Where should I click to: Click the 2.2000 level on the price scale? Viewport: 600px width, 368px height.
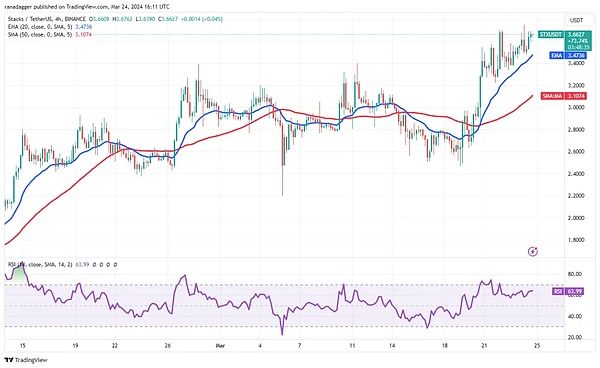click(576, 195)
